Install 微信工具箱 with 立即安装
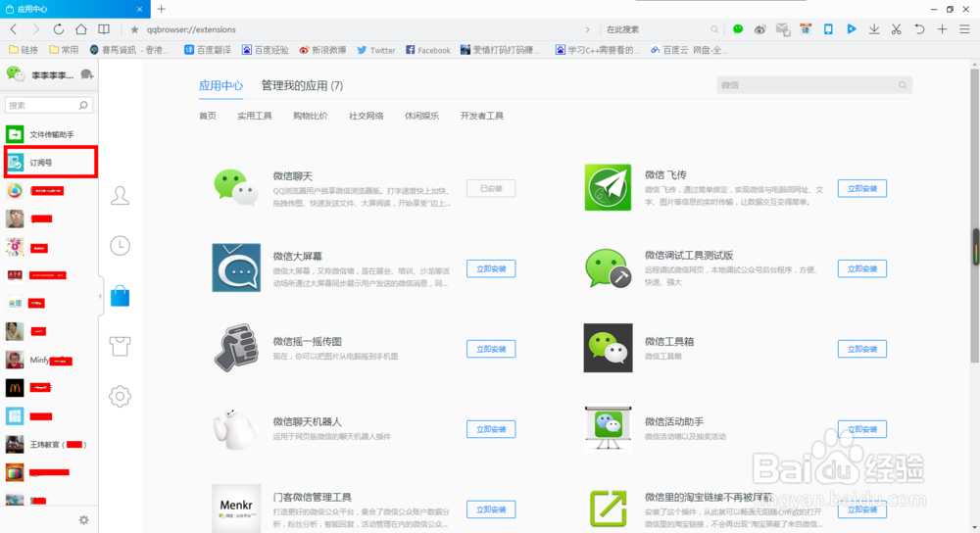Screen dimensions: 980x533 tap(861, 349)
